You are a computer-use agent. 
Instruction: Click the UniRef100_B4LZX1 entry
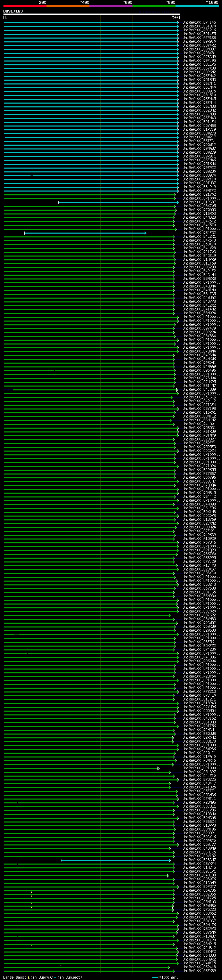click(x=199, y=237)
